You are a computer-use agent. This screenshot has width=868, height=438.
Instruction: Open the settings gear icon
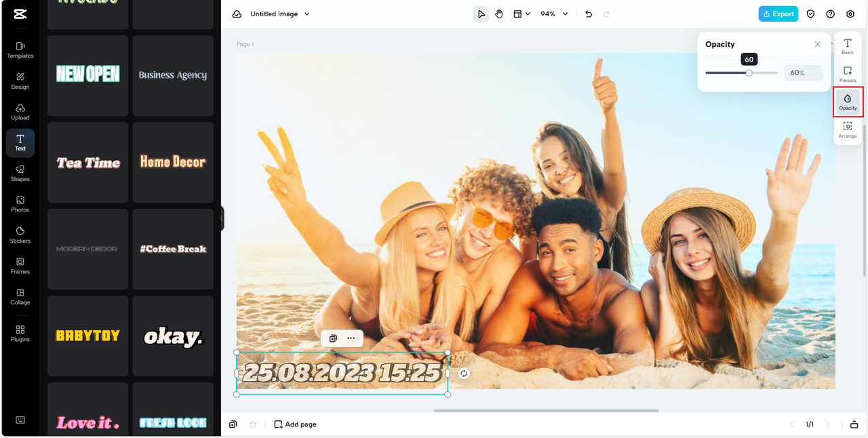coord(850,14)
